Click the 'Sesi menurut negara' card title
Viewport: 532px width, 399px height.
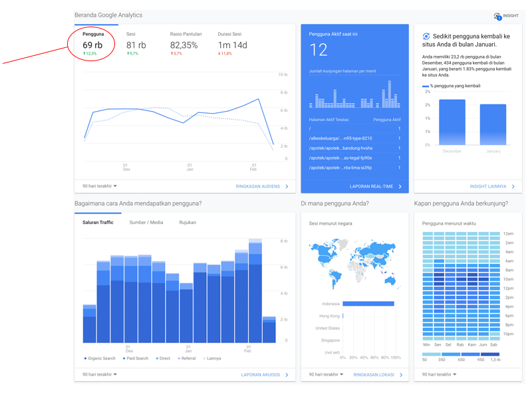point(331,223)
